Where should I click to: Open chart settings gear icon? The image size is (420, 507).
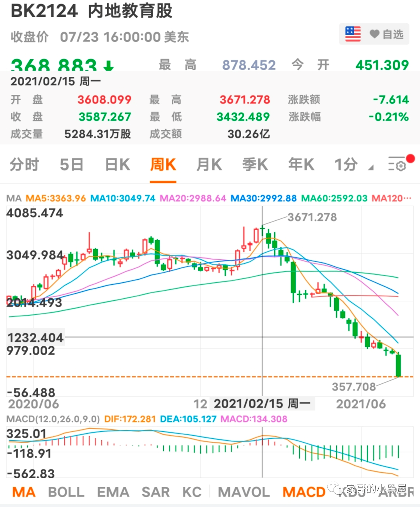tap(397, 164)
